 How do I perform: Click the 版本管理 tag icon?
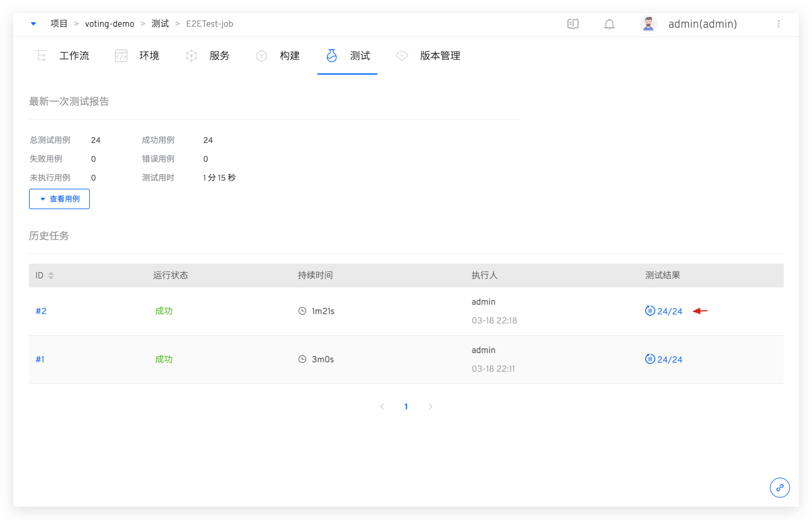click(x=402, y=56)
